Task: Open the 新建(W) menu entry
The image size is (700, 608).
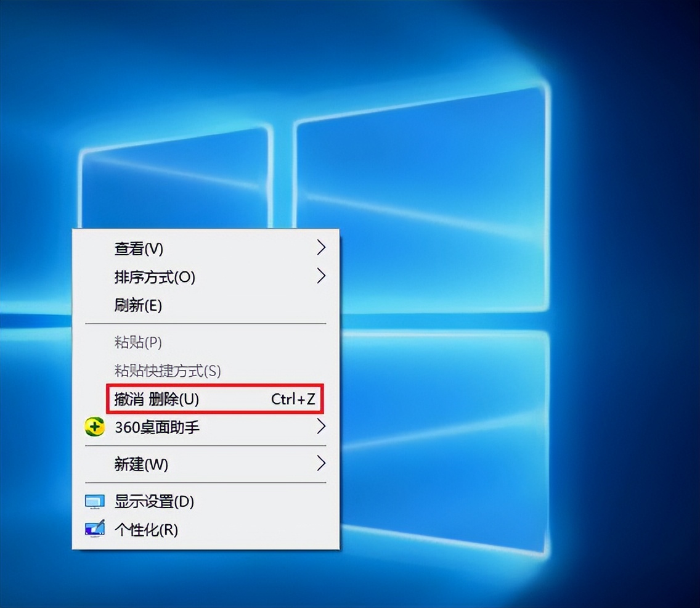Action: point(206,464)
